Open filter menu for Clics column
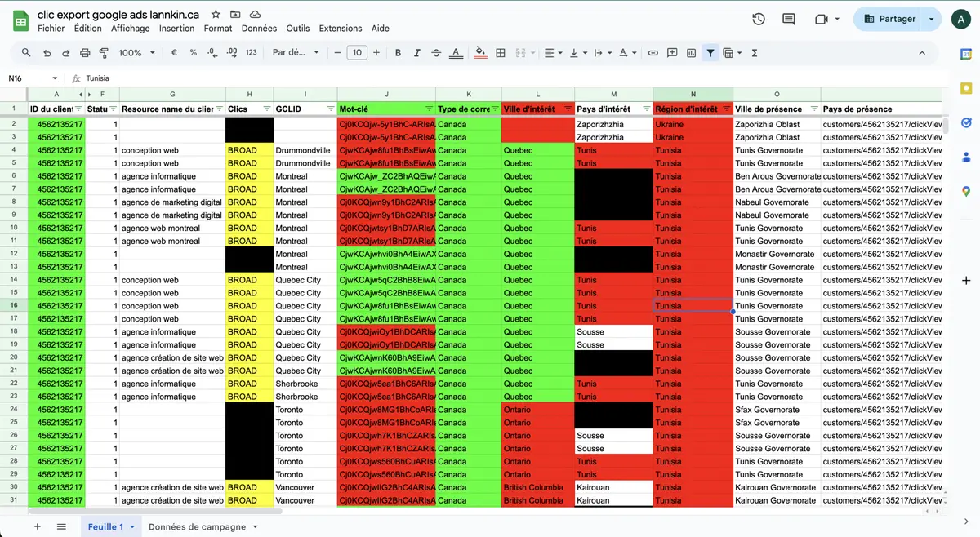The image size is (980, 537). click(266, 109)
